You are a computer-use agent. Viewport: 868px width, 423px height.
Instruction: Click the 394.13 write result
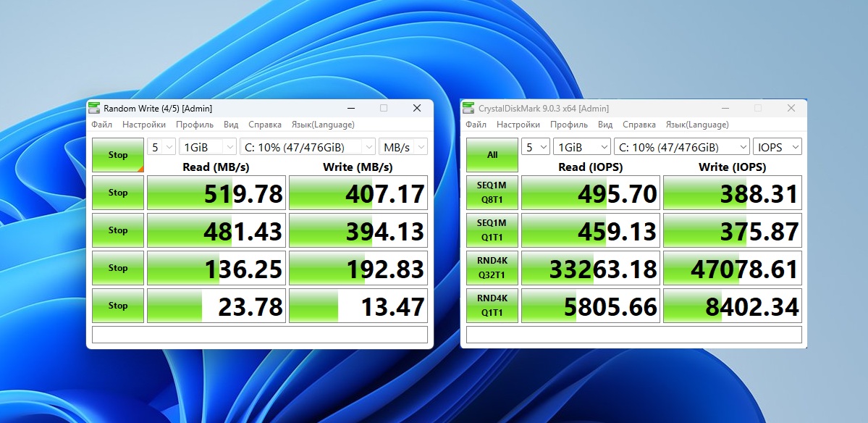(x=358, y=230)
